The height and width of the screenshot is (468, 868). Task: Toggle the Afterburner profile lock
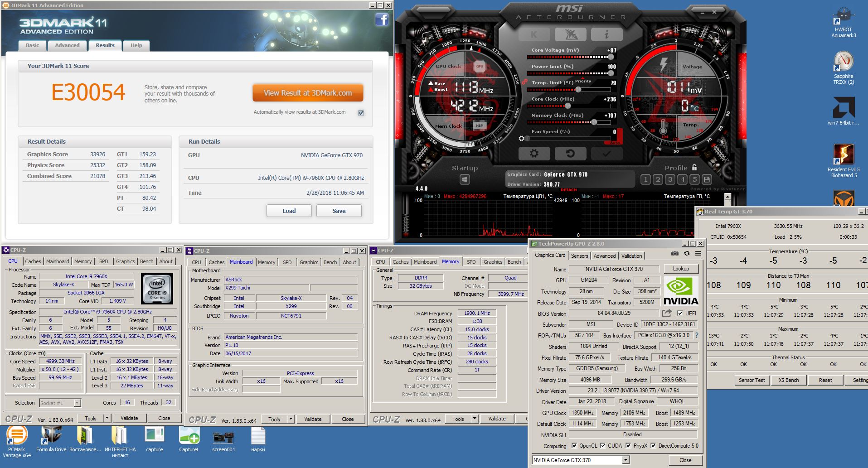coord(694,167)
